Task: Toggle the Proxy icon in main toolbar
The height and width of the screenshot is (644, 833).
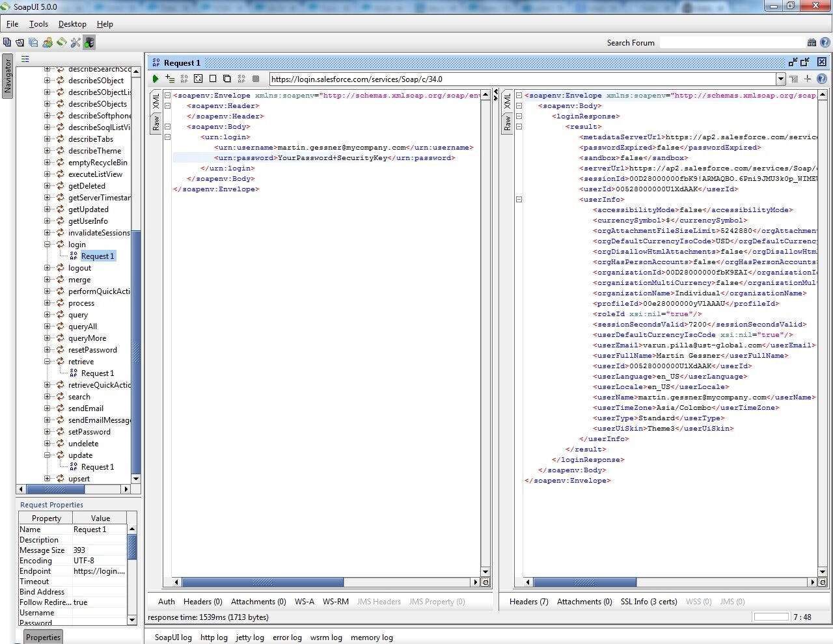Action: point(89,43)
